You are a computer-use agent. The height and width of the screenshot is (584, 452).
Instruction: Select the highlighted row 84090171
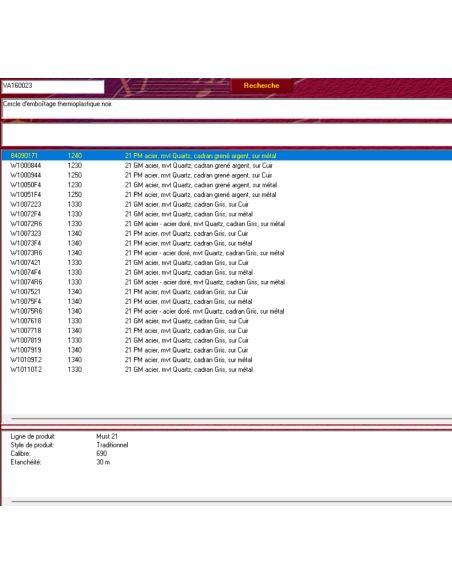coord(227,156)
